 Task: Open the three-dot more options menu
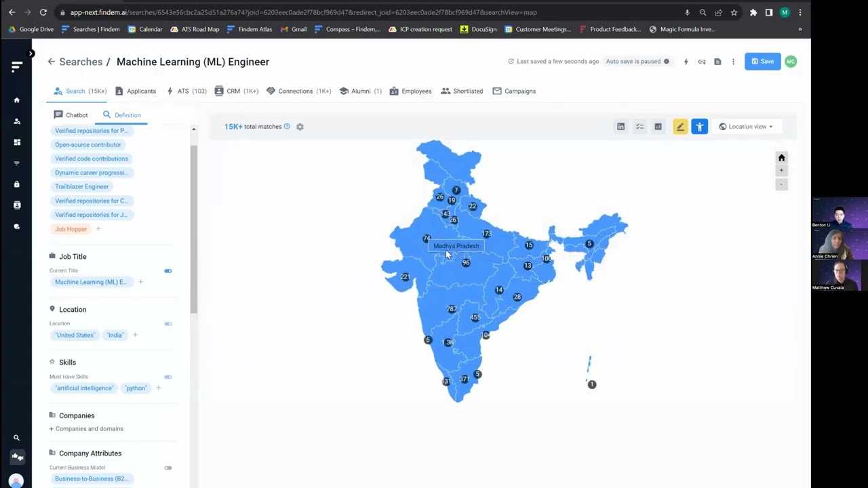click(733, 62)
